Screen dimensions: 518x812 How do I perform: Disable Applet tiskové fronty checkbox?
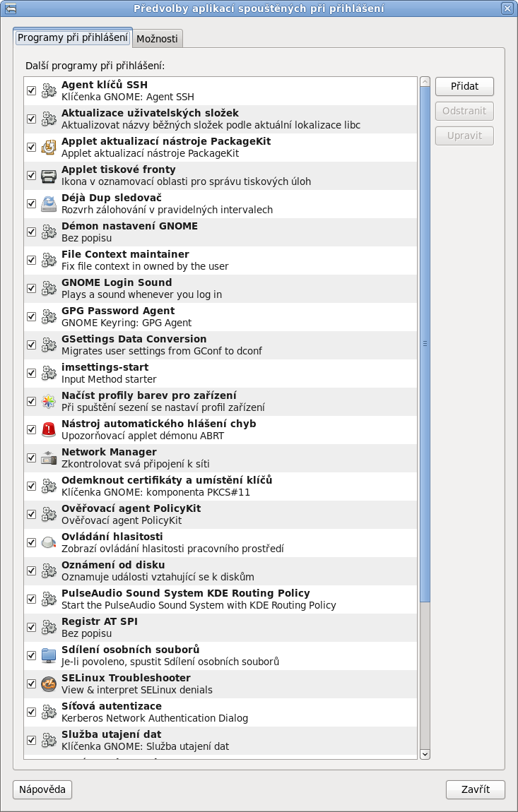coord(31,176)
